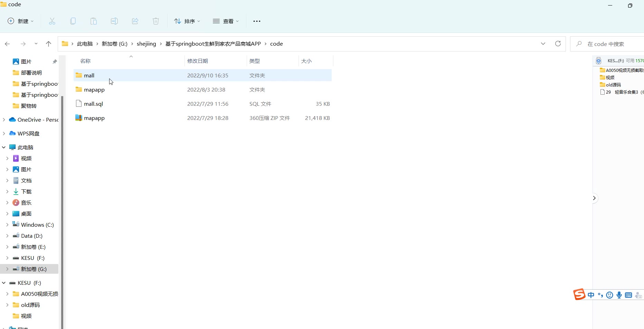Go up one folder level

pyautogui.click(x=48, y=44)
